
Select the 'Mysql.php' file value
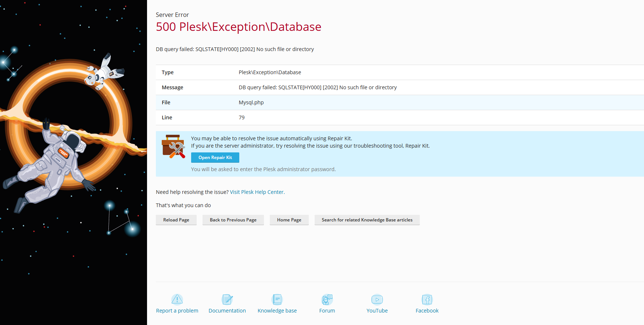point(251,102)
